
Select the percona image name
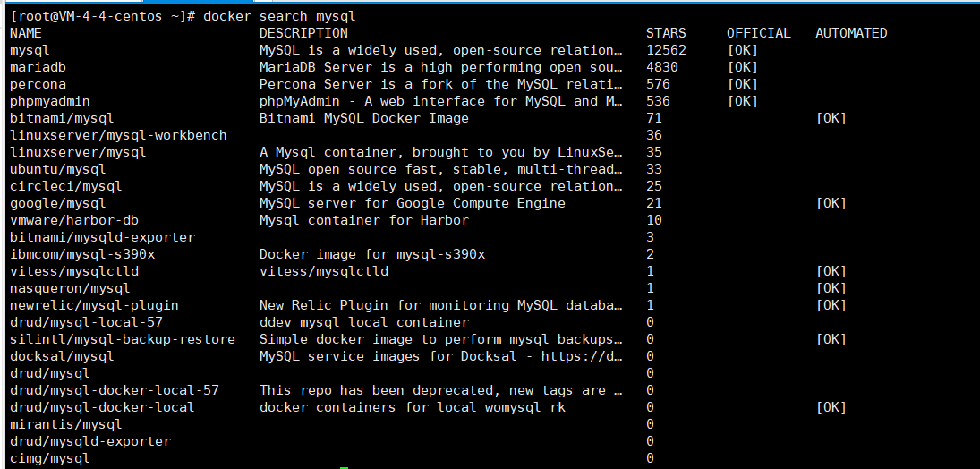pos(38,84)
